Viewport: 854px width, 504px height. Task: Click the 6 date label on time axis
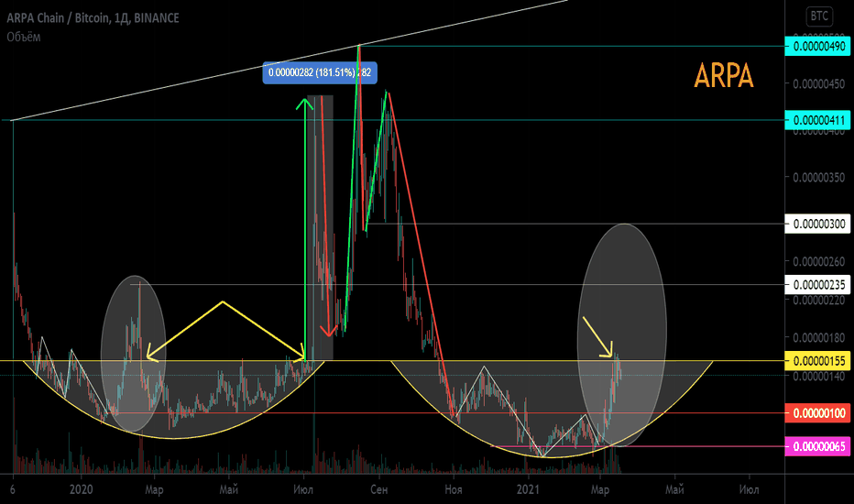tap(13, 489)
